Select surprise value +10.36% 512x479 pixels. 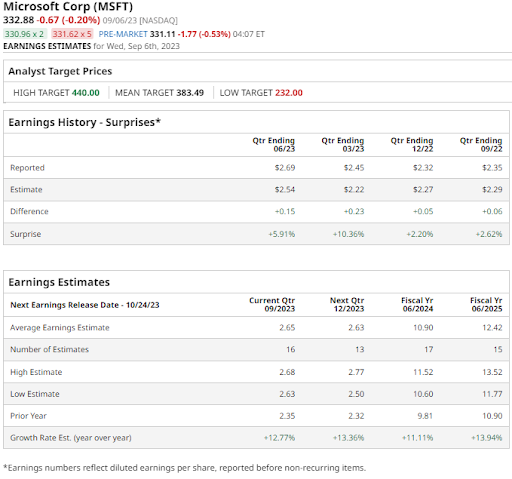[x=348, y=234]
